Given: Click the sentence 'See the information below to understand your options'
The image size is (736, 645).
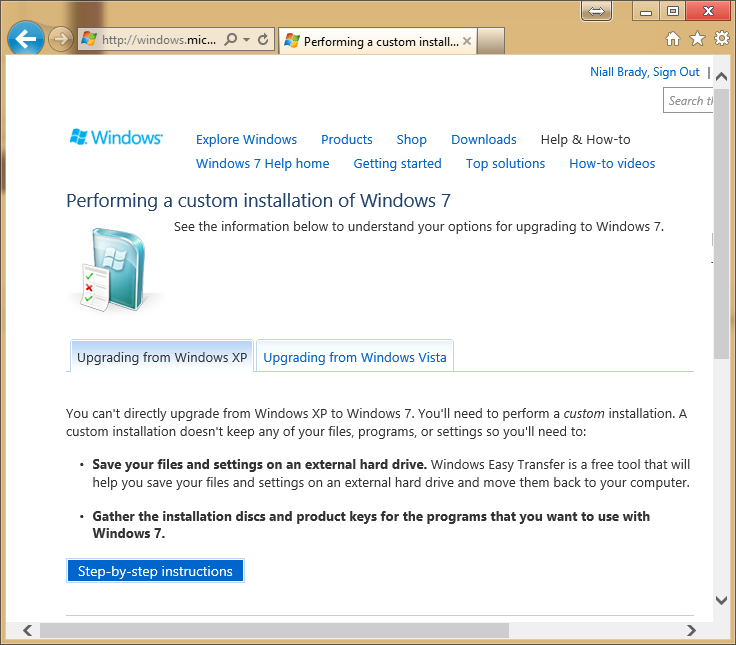Looking at the screenshot, I should point(332,227).
